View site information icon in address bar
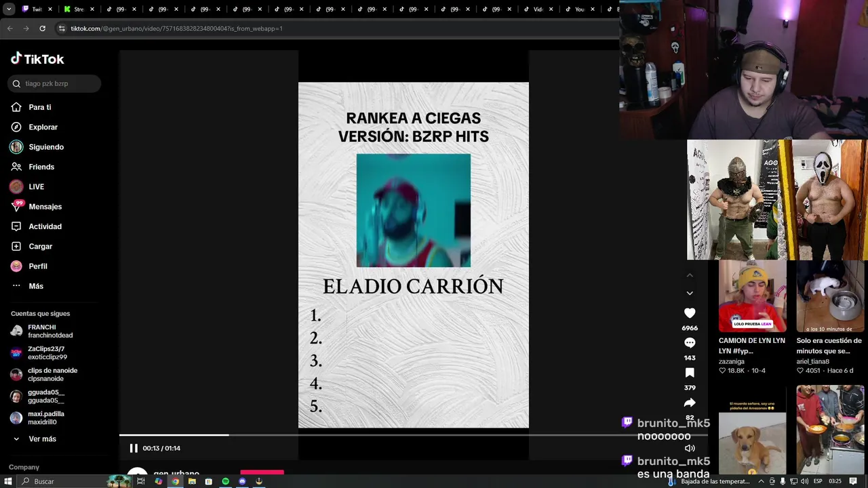The image size is (868, 488). click(x=62, y=28)
